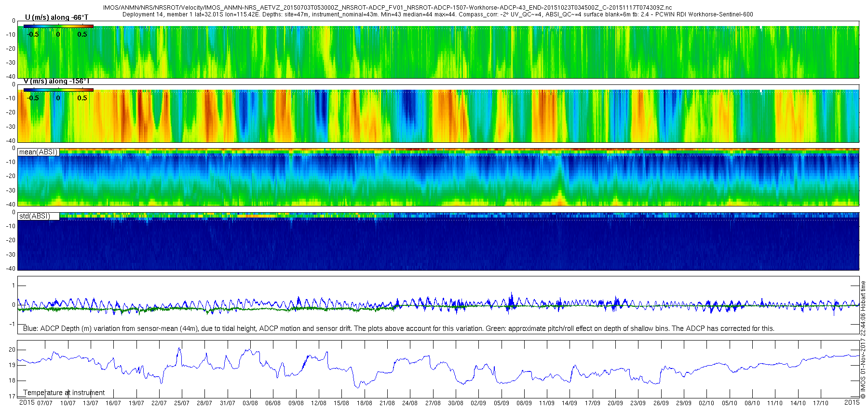Click the '10/07' date tick label

[x=68, y=403]
